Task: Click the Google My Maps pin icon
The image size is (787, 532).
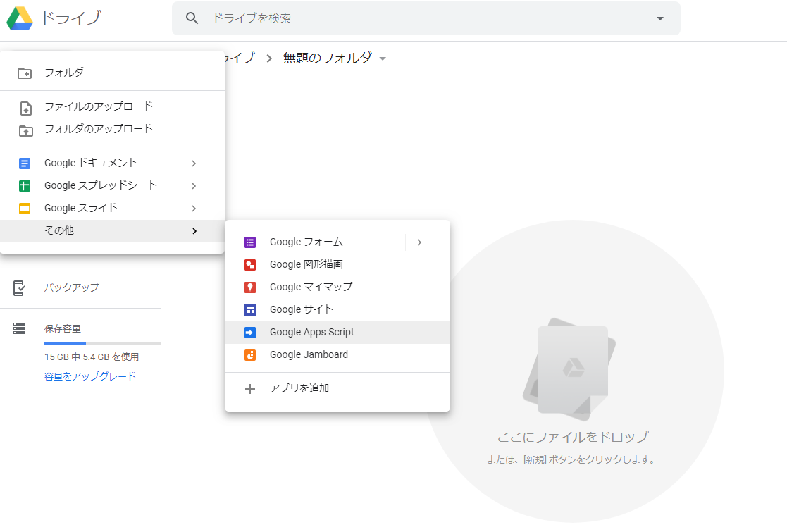Action: click(x=250, y=287)
